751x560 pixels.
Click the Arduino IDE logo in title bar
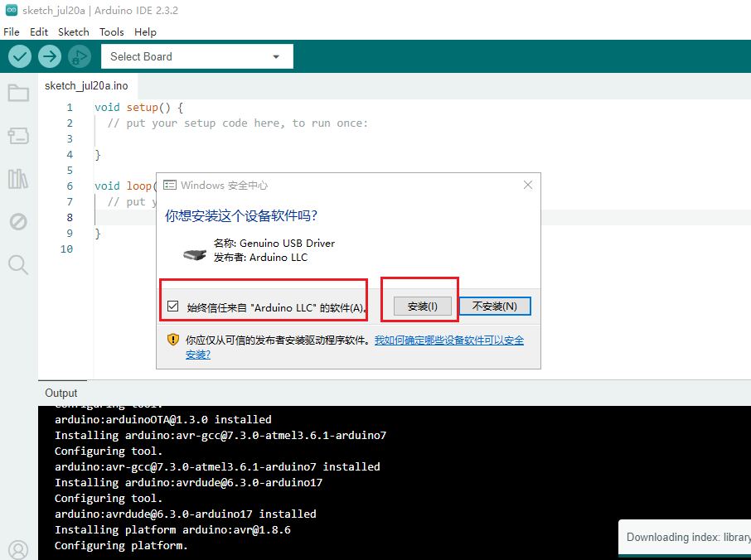(x=11, y=10)
